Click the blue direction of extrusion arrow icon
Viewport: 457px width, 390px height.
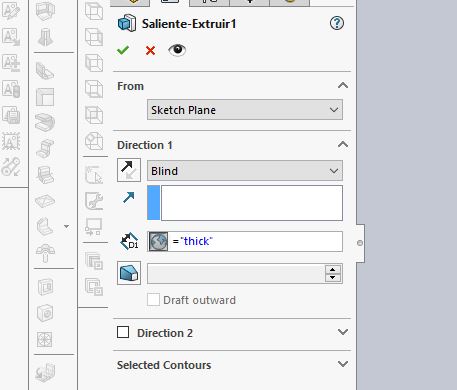coord(129,197)
